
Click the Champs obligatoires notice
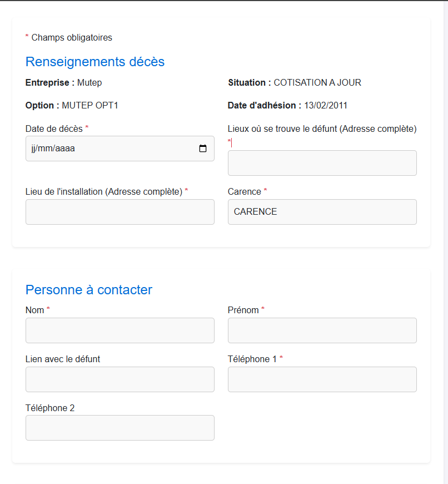pyautogui.click(x=68, y=37)
